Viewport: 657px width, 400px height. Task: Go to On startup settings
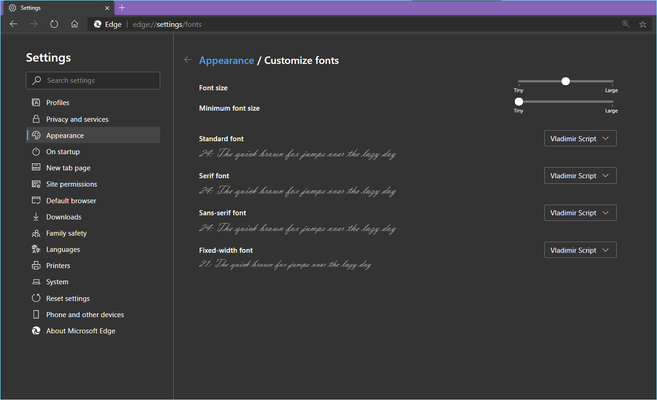click(93, 152)
